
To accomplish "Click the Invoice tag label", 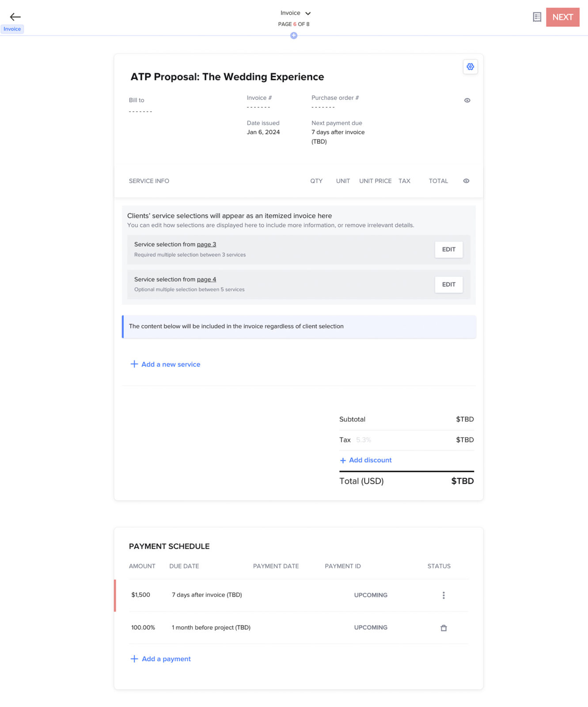I will click(12, 29).
